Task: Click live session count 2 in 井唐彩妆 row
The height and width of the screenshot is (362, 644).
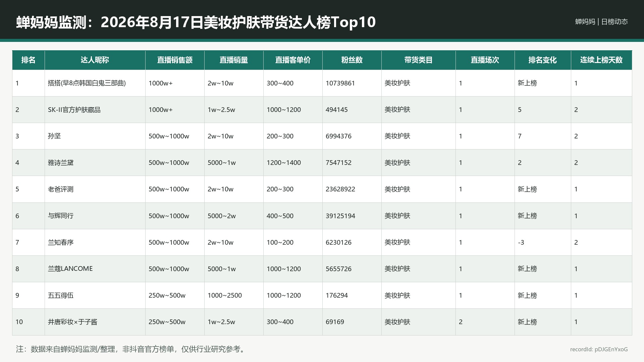Action: point(461,322)
